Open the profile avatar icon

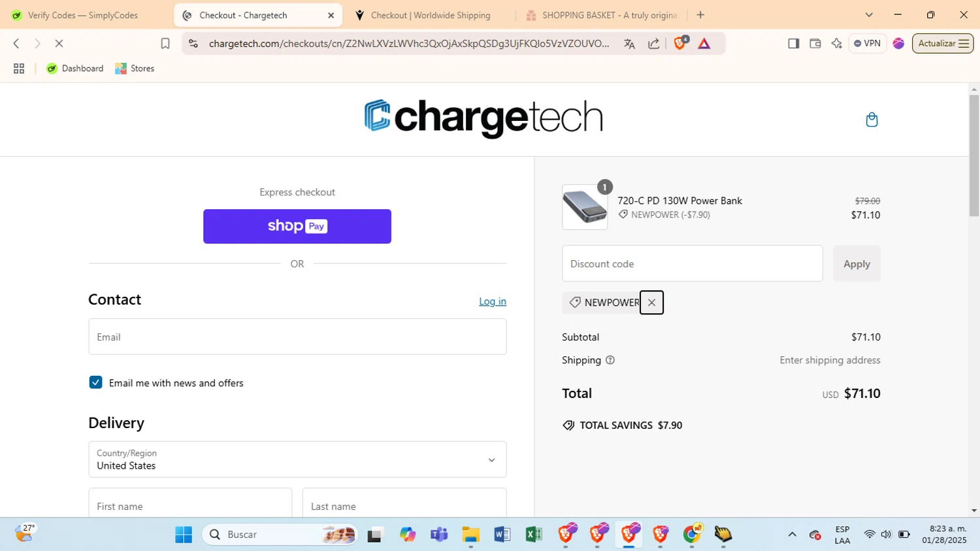pos(899,44)
